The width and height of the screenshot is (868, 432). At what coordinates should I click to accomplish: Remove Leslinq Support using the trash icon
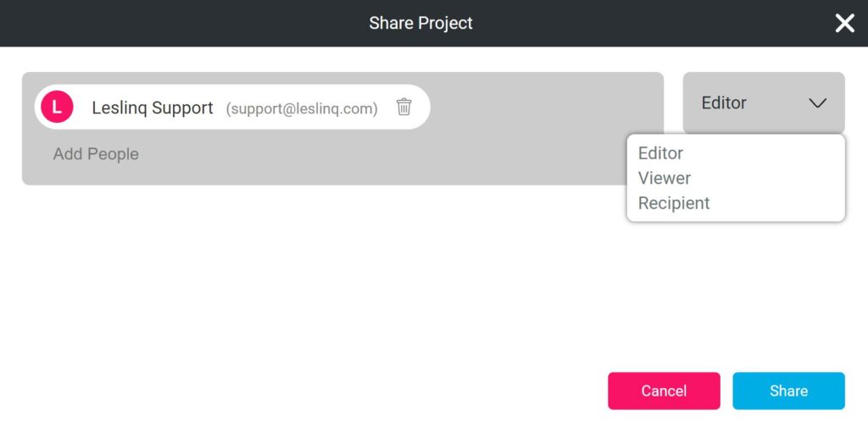pos(403,107)
